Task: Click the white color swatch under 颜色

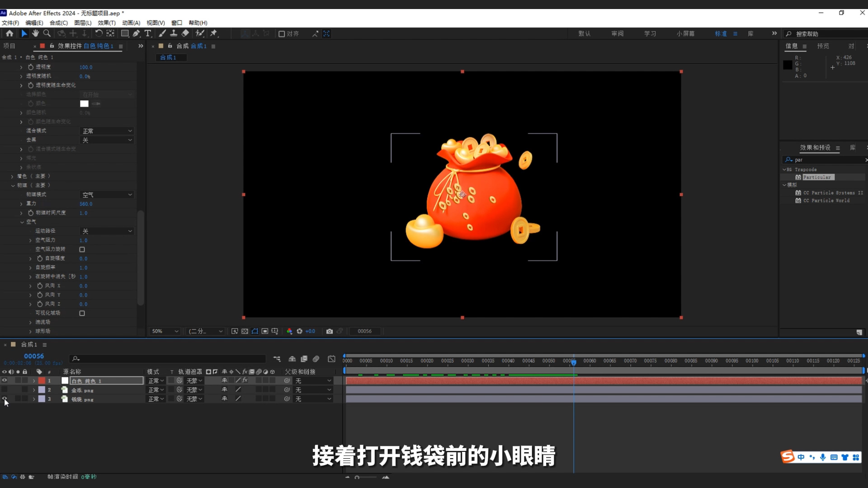Action: [x=84, y=103]
